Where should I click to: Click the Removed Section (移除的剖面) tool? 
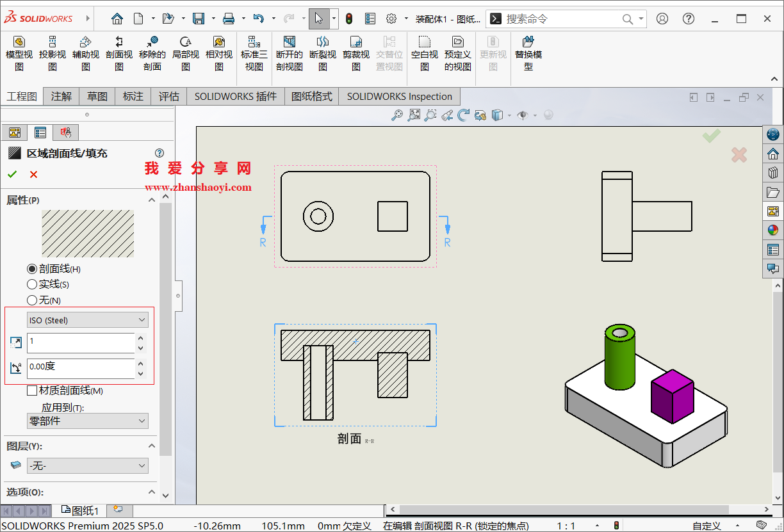(152, 53)
